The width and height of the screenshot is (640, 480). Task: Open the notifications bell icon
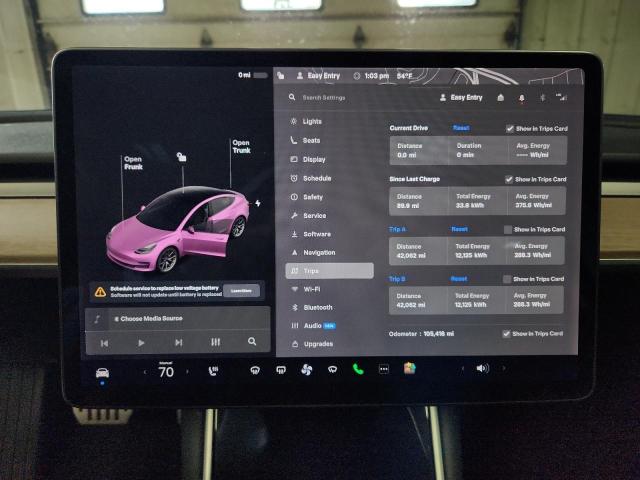click(x=520, y=98)
